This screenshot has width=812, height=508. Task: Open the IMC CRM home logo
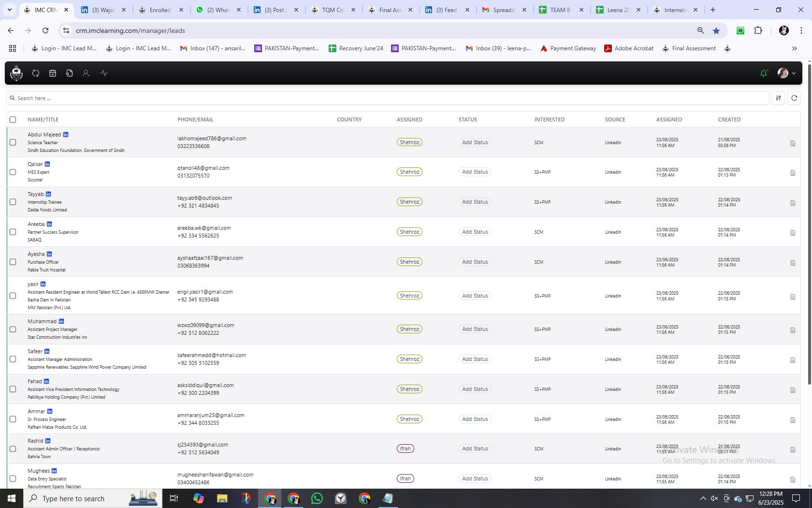tap(16, 73)
